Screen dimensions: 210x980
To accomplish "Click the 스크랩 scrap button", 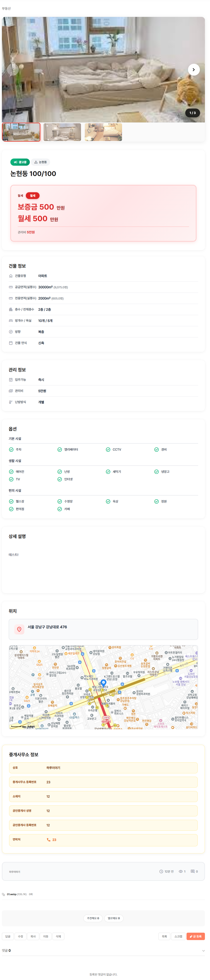I will 178,936.
